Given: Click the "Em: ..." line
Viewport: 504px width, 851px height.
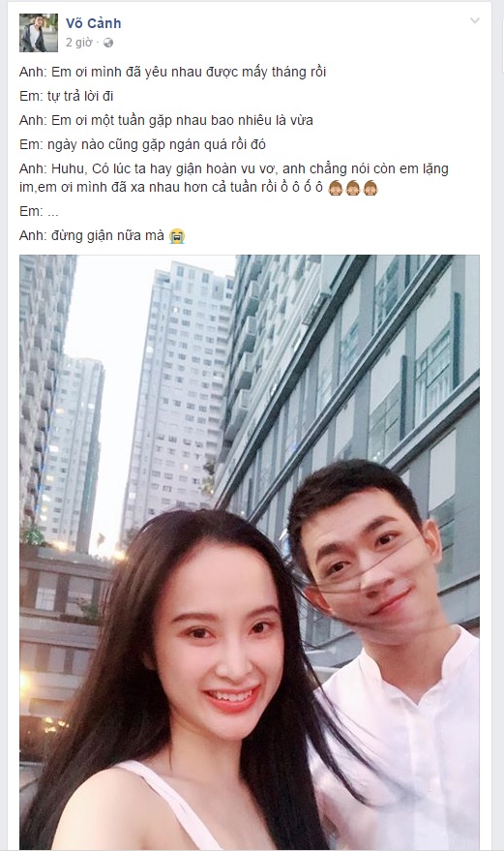Looking at the screenshot, I should coord(39,211).
